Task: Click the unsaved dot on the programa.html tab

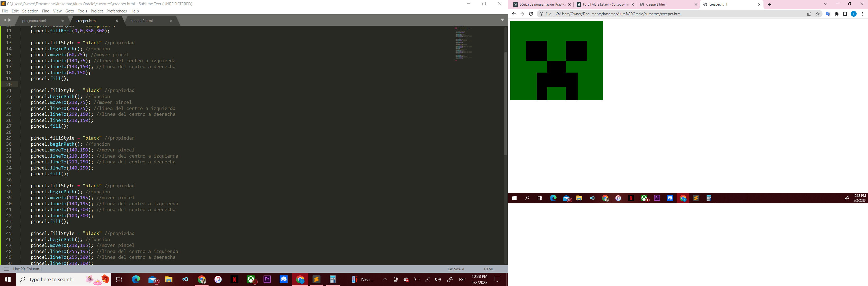Action: (63, 21)
